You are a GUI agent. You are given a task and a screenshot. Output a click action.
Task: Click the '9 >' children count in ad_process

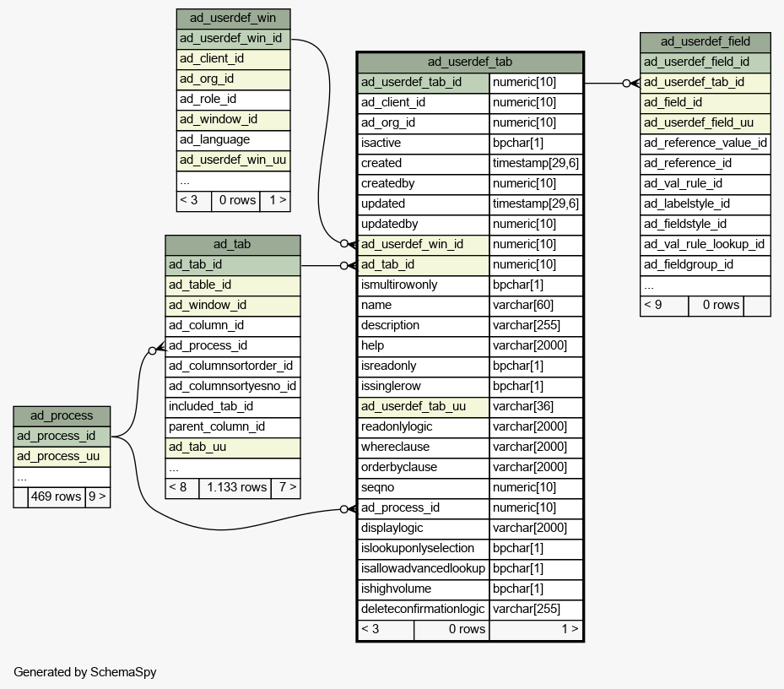(x=97, y=496)
